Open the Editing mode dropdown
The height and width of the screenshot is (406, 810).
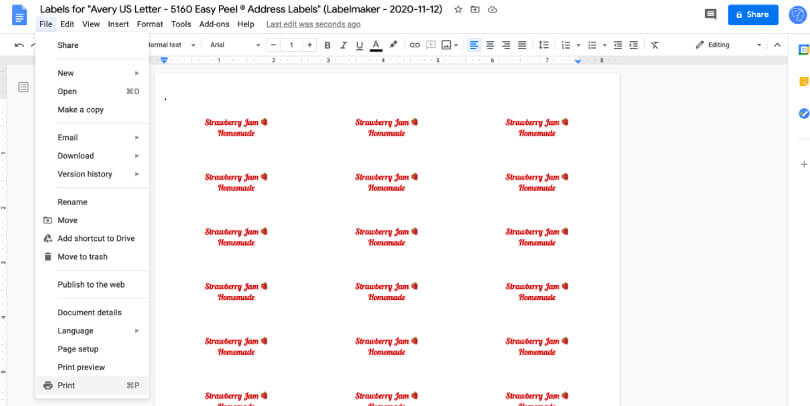tap(728, 45)
